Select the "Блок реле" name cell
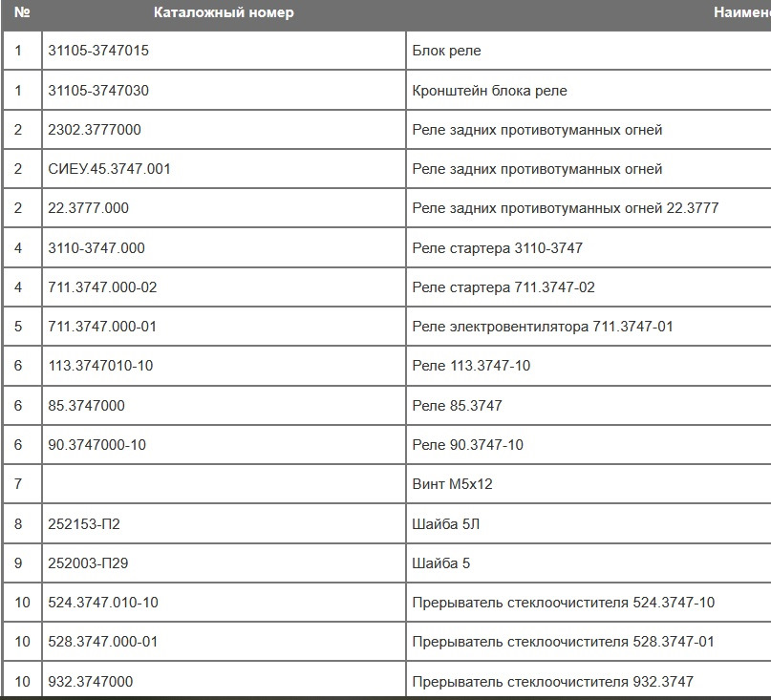The image size is (771, 700). [x=446, y=51]
